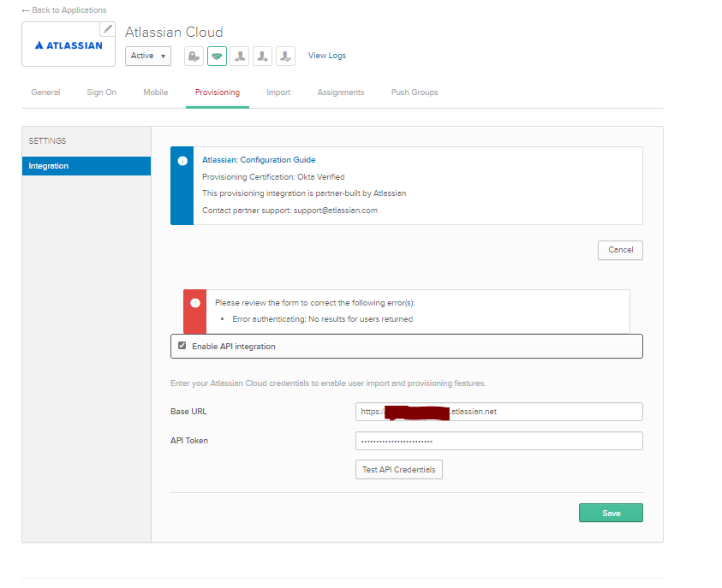
Task: Toggle the Enable API integration checkbox
Action: coord(182,346)
